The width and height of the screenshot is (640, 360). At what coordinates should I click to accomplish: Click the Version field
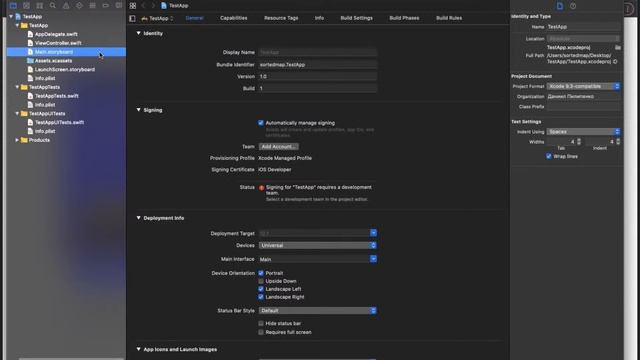click(318, 76)
